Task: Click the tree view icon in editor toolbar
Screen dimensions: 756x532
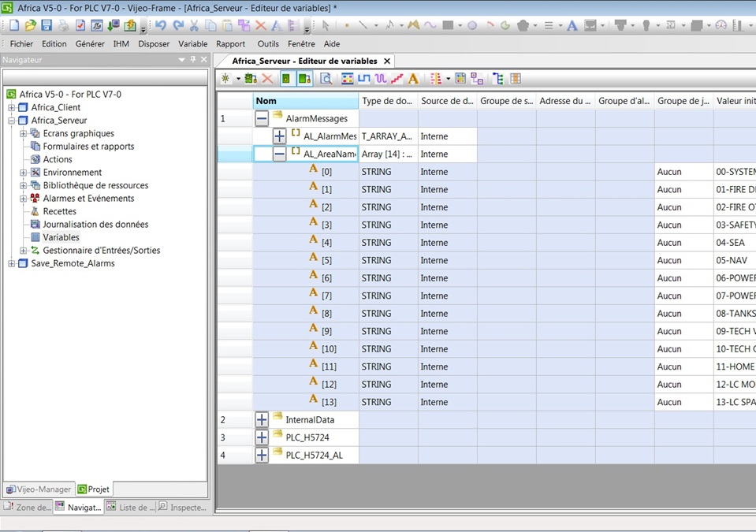Action: coord(497,79)
